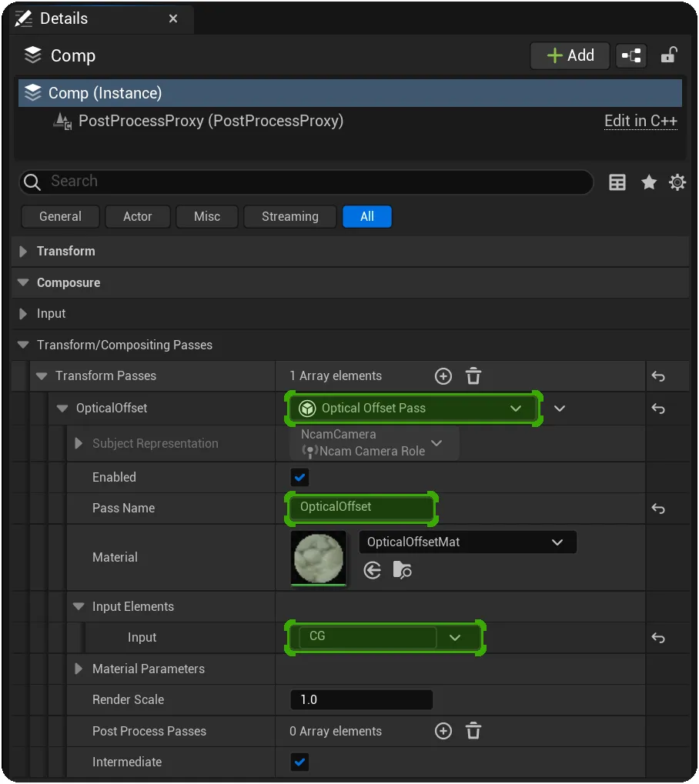Click the '0 Array elements' text
Image resolution: width=699 pixels, height=784 pixels.
pos(335,732)
